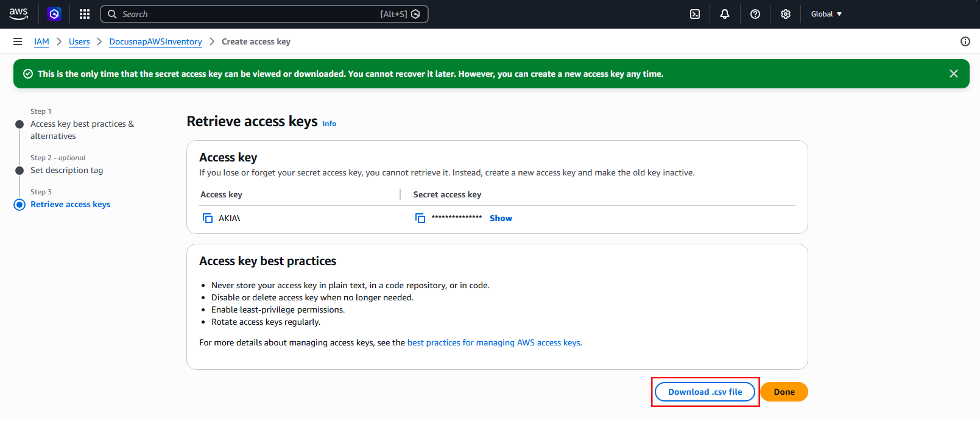Click into the top Search field
980x421 pixels.
(264, 14)
